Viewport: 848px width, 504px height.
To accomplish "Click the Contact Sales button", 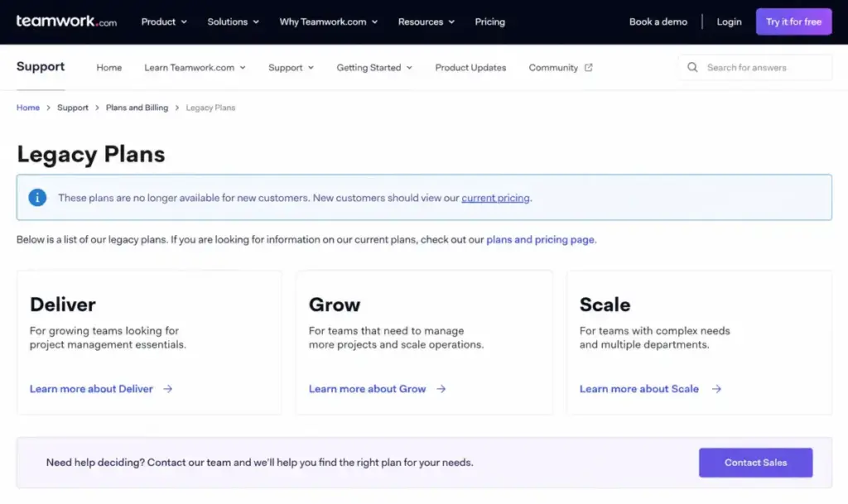I will point(755,463).
